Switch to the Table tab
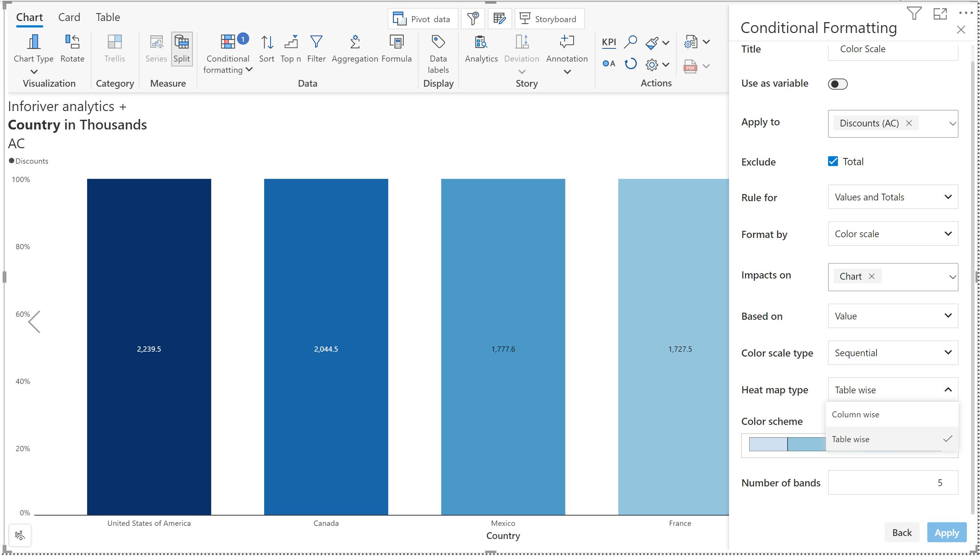 click(x=107, y=17)
